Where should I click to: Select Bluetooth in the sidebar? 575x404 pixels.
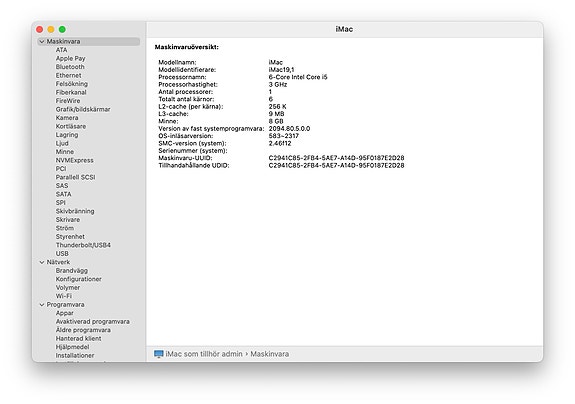[70, 67]
